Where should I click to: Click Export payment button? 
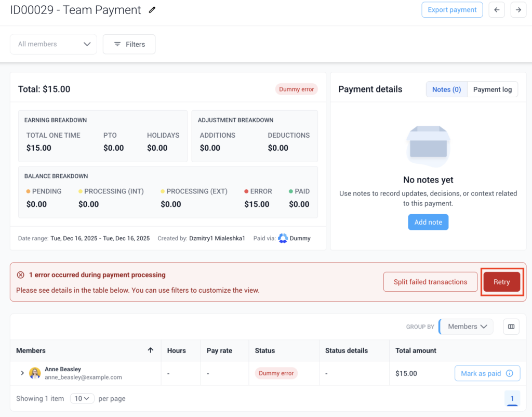(452, 10)
